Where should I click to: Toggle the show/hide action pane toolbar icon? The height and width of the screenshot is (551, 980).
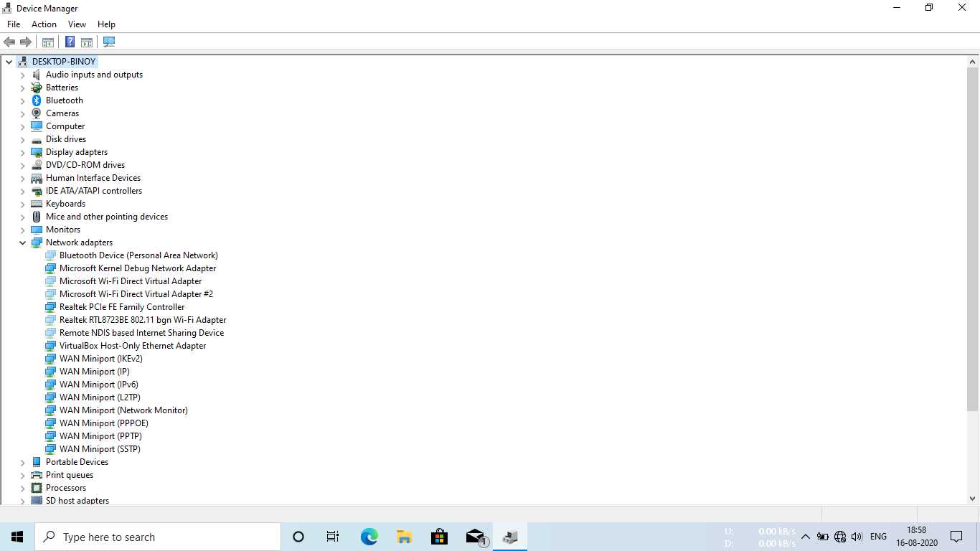coord(87,42)
